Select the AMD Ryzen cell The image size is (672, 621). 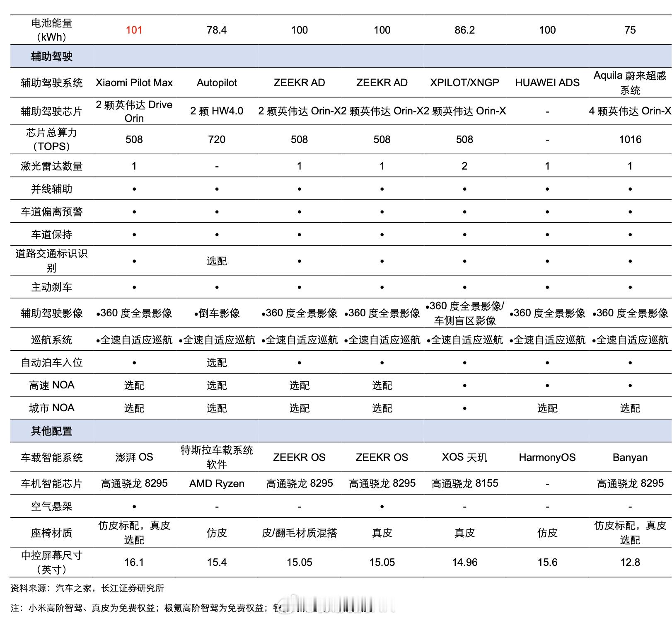(217, 484)
